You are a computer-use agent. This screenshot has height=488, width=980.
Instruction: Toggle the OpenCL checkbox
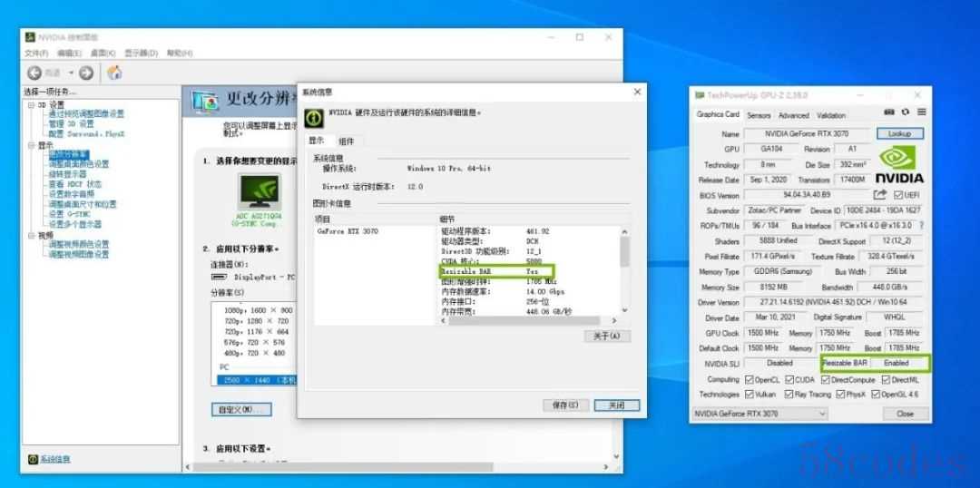click(x=750, y=379)
